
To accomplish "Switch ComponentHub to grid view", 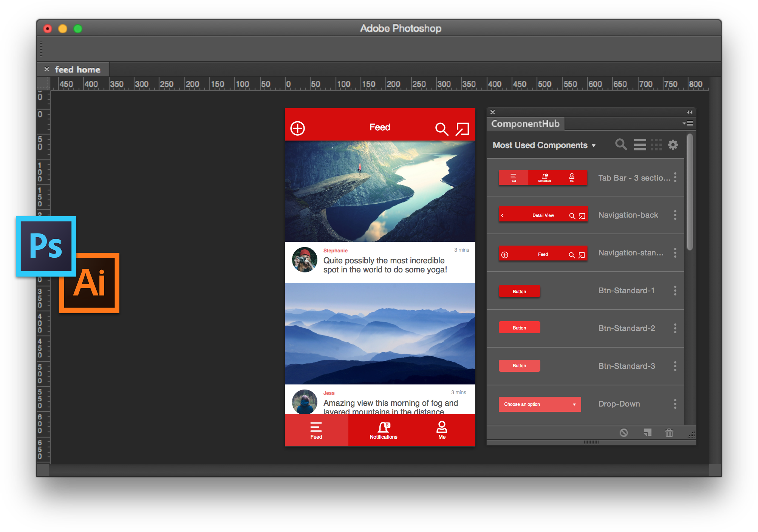I will pos(656,145).
